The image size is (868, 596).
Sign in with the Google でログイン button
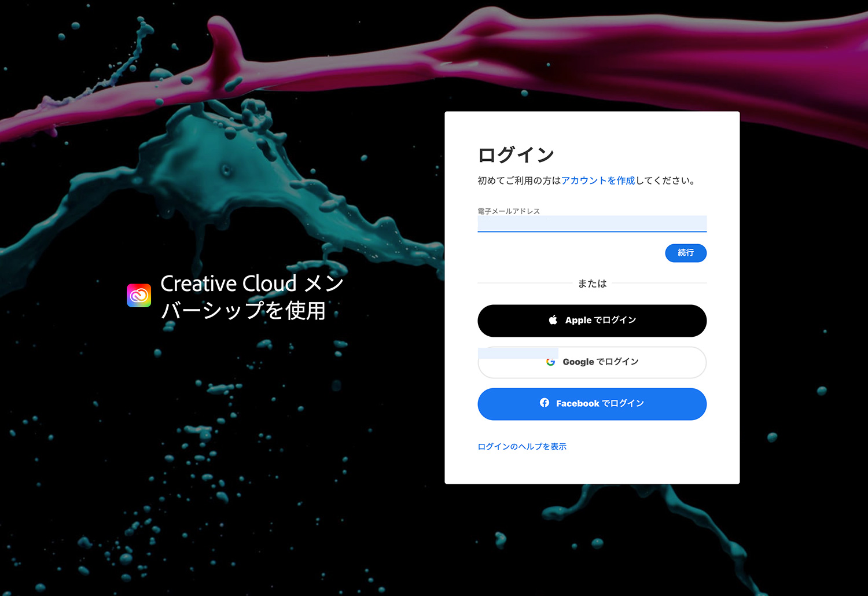(x=592, y=362)
